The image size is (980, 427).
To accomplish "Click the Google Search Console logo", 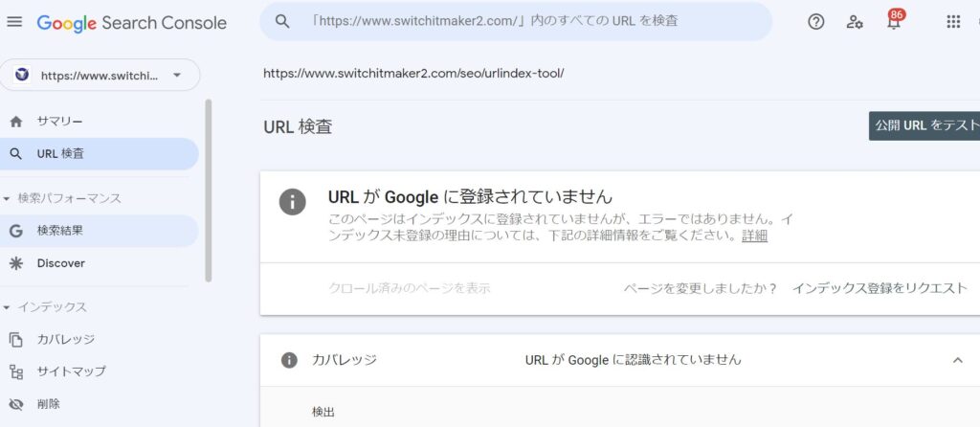I will [x=132, y=23].
